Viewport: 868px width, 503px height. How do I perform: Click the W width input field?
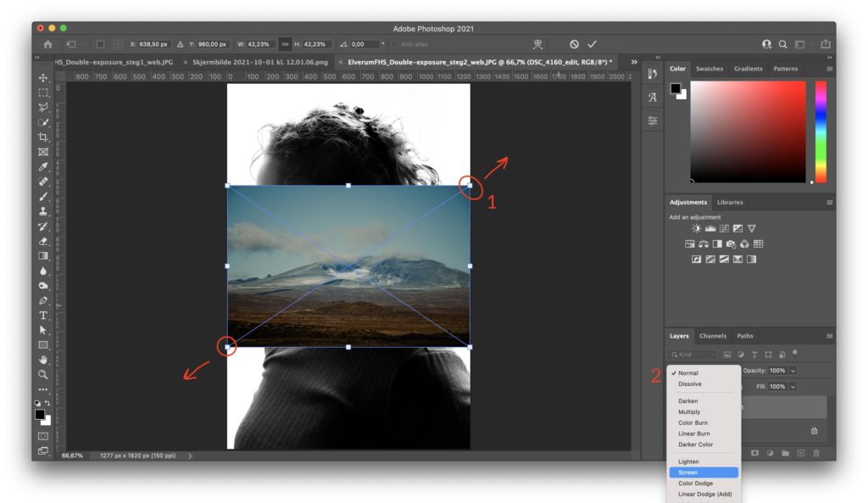[x=259, y=44]
